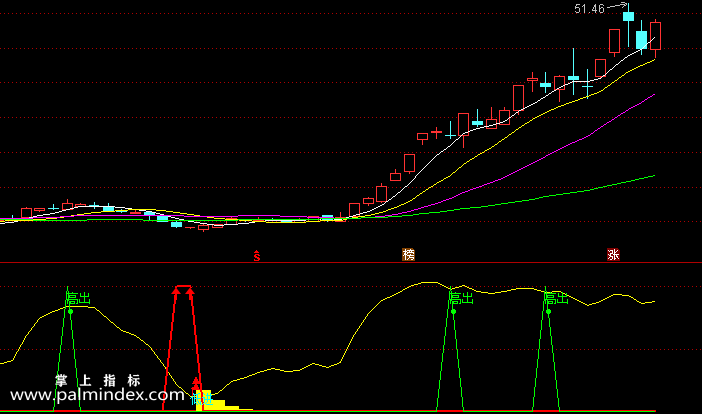Open the 榜 ranking marker icon
The width and height of the screenshot is (702, 414).
click(x=408, y=255)
